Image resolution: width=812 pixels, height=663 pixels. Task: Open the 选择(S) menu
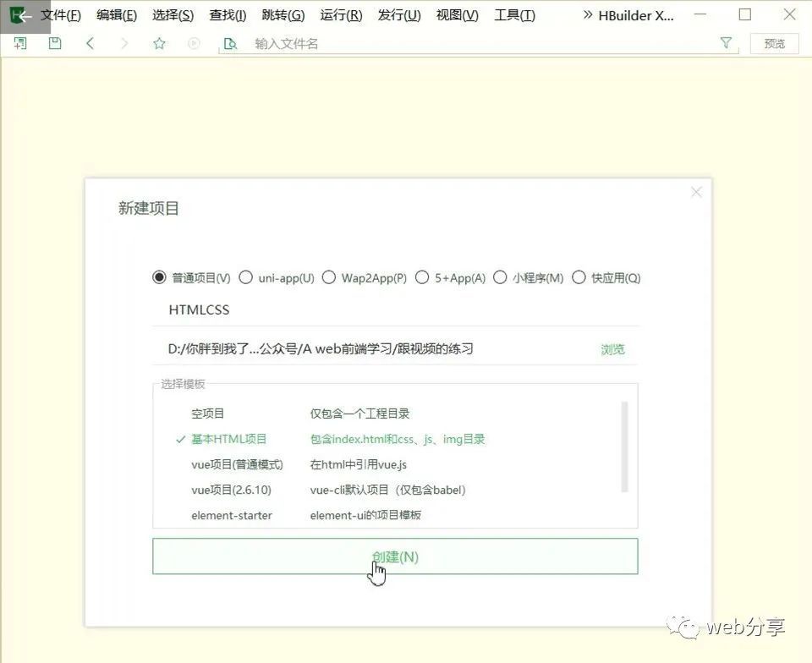(173, 15)
